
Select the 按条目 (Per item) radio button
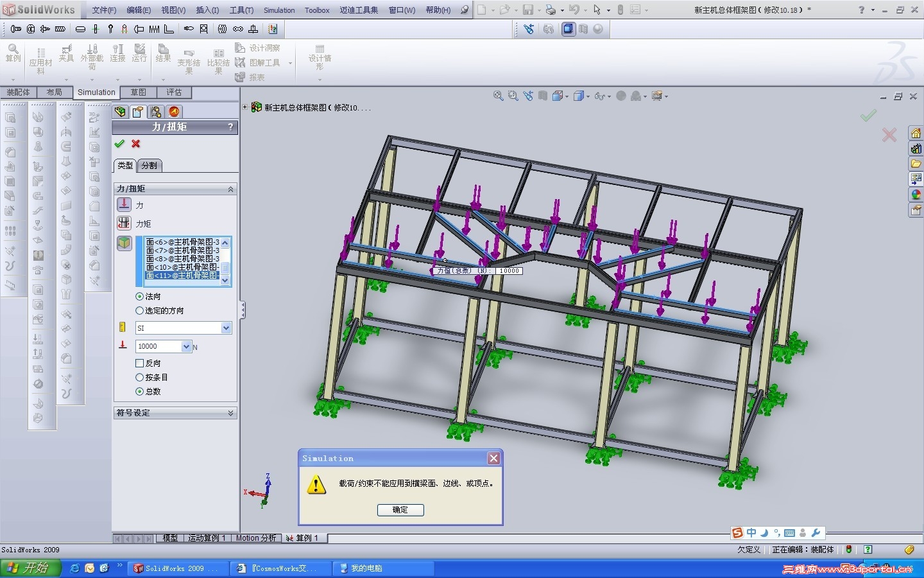(x=139, y=378)
